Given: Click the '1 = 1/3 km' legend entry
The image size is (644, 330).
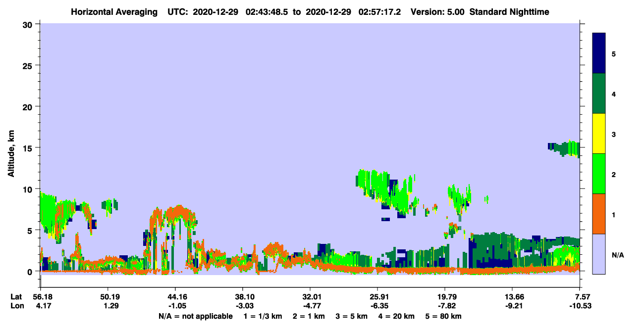Looking at the screenshot, I should (263, 316).
